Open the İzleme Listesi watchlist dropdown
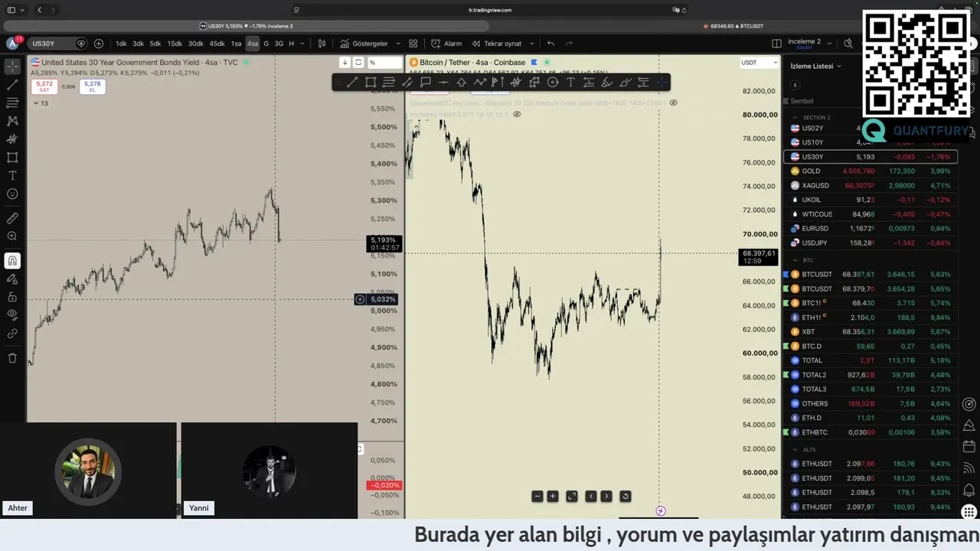This screenshot has height=551, width=980. [x=815, y=67]
